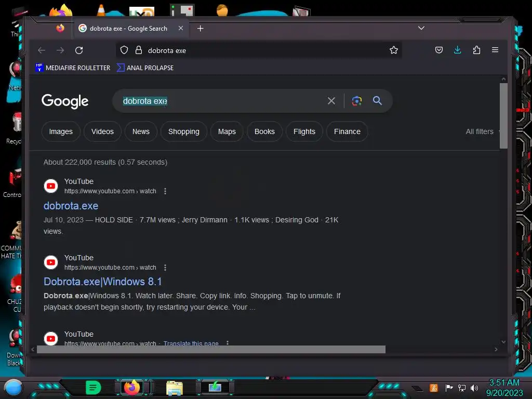Click the horizontal scrollbar thumb

(x=211, y=350)
